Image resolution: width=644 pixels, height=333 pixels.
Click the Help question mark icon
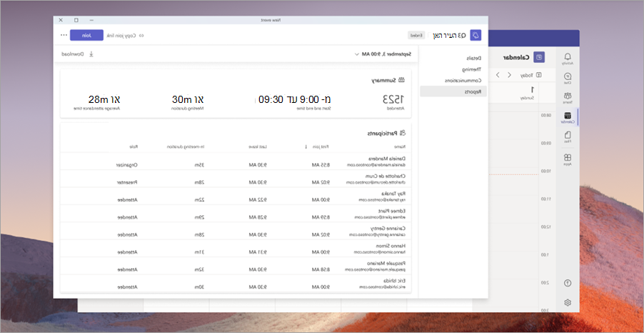coord(568,283)
